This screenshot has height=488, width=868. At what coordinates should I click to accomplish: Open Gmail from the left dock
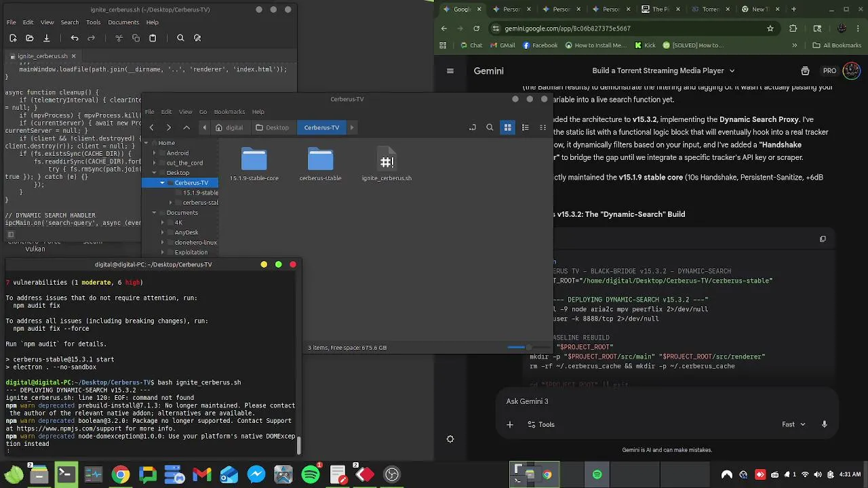click(201, 474)
